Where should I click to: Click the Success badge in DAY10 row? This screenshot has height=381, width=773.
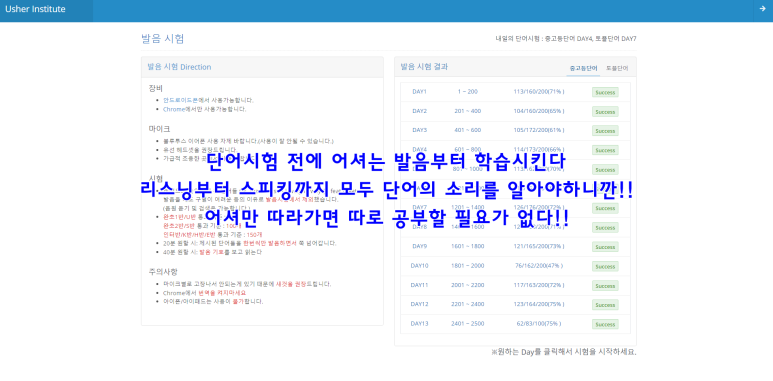[605, 266]
